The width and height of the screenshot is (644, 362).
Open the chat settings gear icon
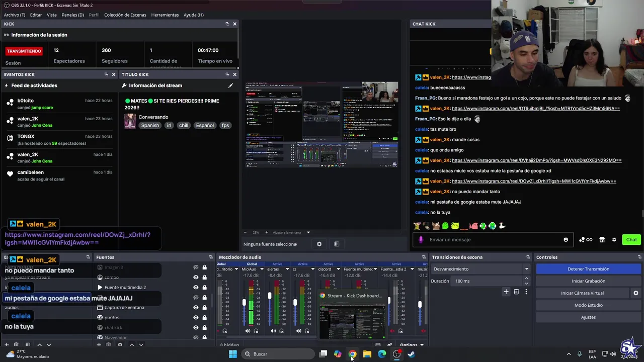click(x=614, y=240)
